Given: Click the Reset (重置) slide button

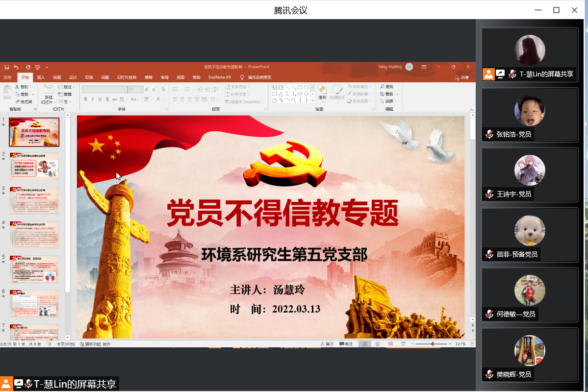Looking at the screenshot, I should [65, 94].
